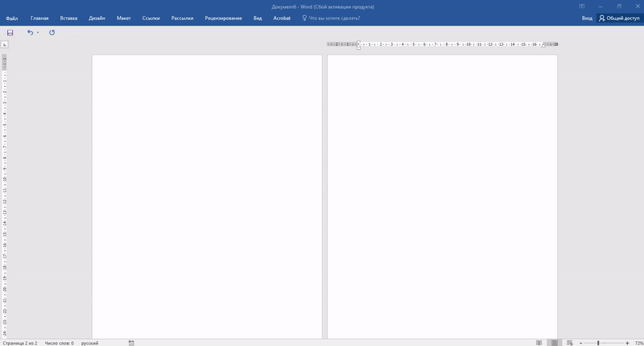Switch to the Рецензирование tab
This screenshot has height=346, width=644.
click(x=223, y=18)
